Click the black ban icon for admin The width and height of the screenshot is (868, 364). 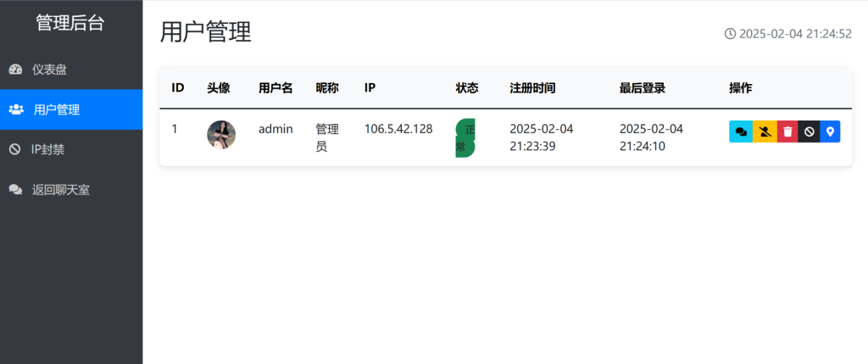coord(809,132)
